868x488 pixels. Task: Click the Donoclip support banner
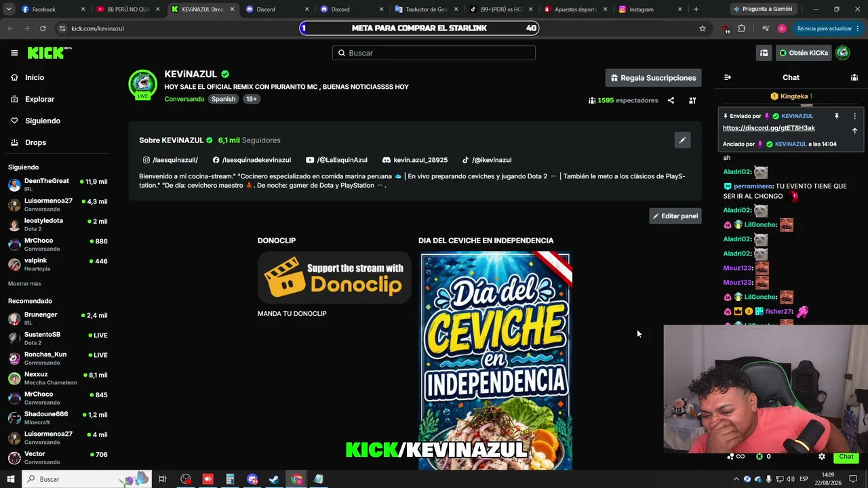(334, 278)
